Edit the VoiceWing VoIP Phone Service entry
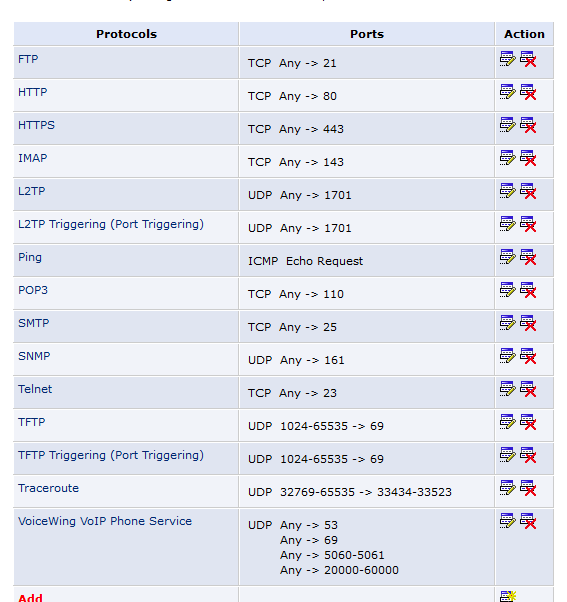This screenshot has width=567, height=602. [x=507, y=521]
